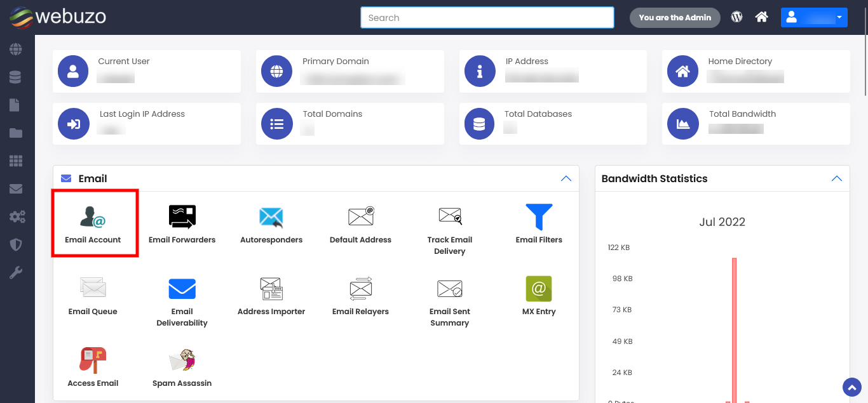This screenshot has height=403, width=868.
Task: Collapse the Bandwidth Statistics panel
Action: (x=837, y=178)
